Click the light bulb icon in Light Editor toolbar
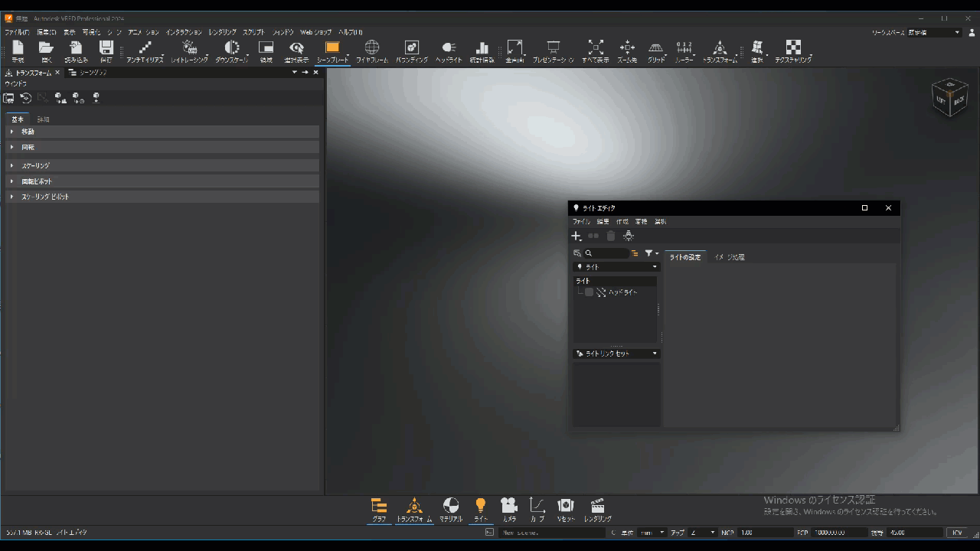The height and width of the screenshot is (551, 980). [x=629, y=236]
